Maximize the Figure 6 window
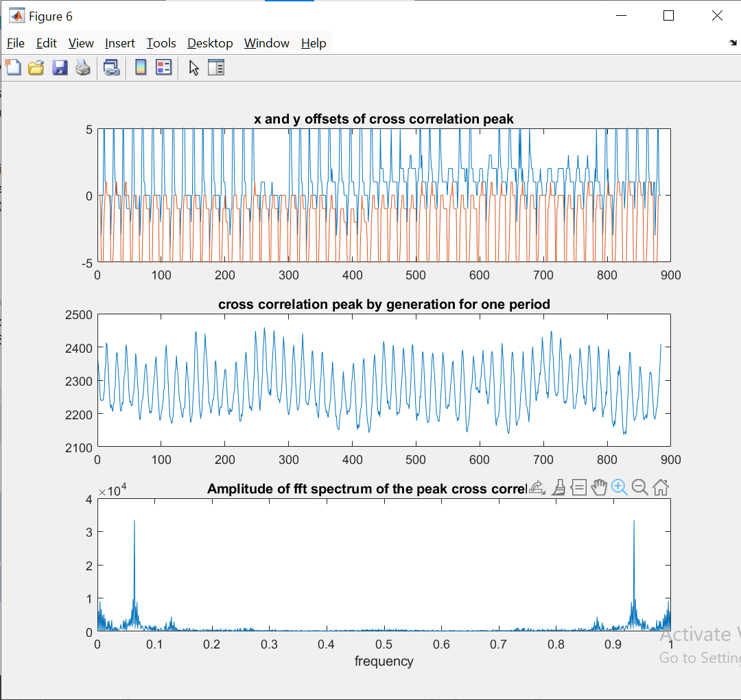The image size is (741, 700). (x=669, y=16)
